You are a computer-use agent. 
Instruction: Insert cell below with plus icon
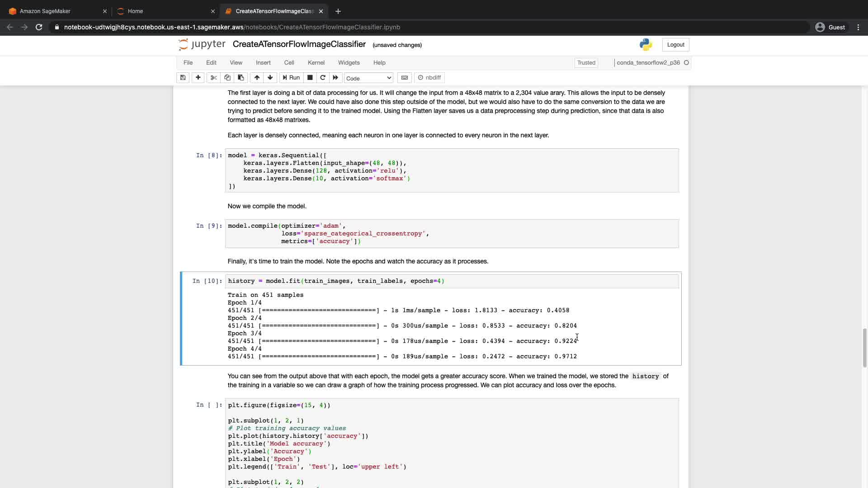click(x=198, y=78)
